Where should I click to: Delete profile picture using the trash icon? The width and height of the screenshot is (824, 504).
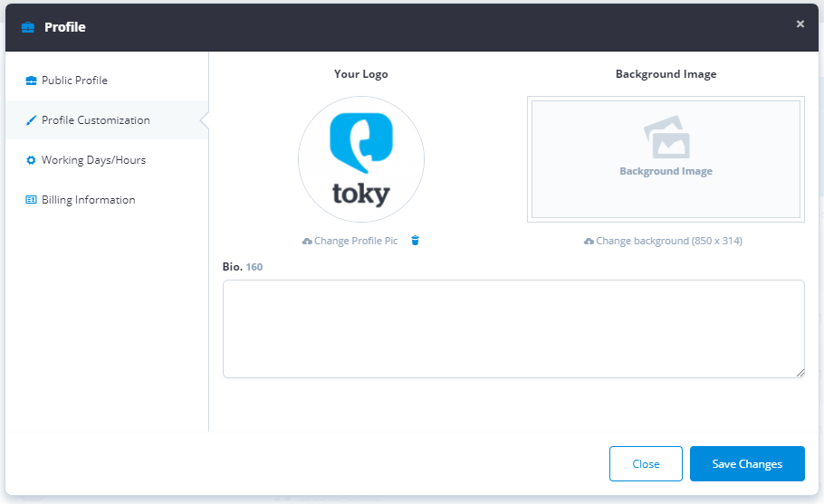416,241
